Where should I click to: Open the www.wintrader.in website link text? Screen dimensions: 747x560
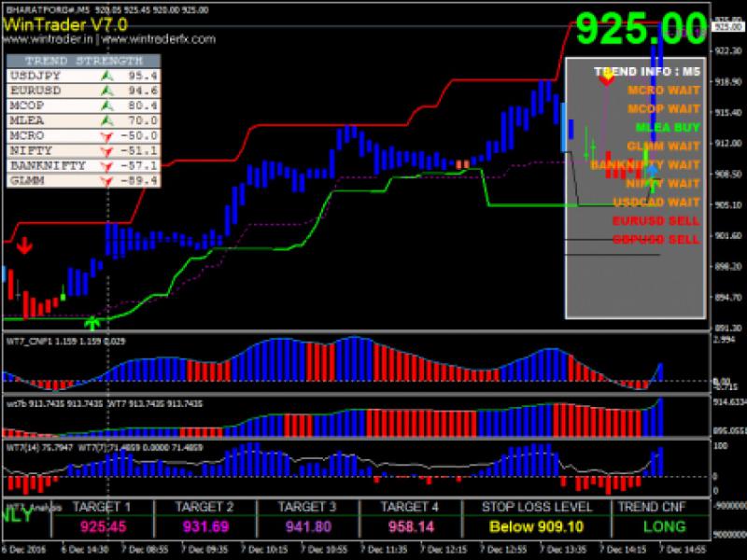click(x=48, y=39)
